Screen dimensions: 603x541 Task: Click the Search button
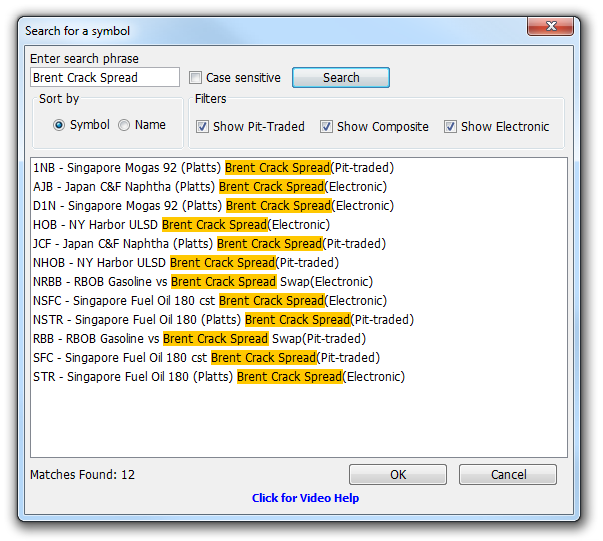pyautogui.click(x=341, y=78)
